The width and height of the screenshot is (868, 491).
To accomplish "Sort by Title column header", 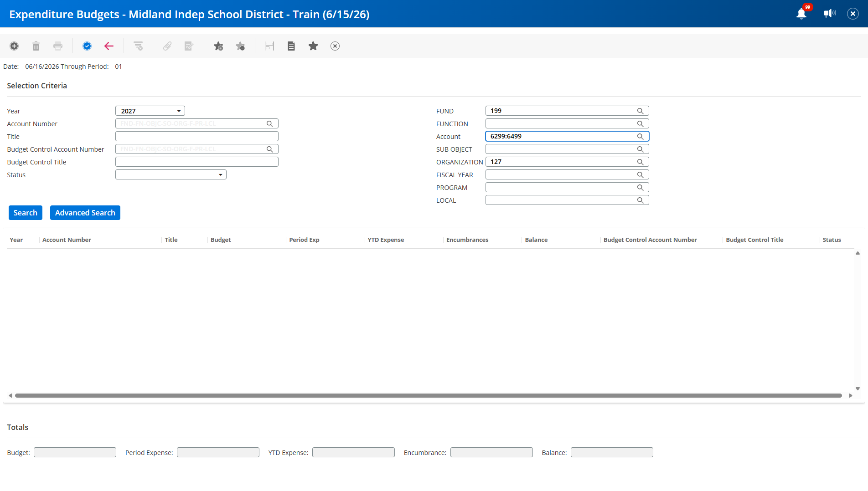I will [171, 240].
